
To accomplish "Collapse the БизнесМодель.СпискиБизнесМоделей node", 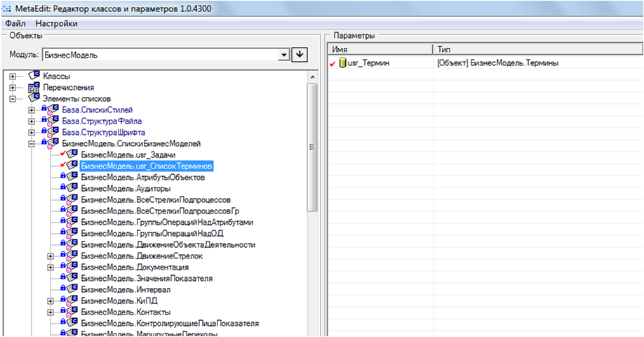I will (31, 144).
